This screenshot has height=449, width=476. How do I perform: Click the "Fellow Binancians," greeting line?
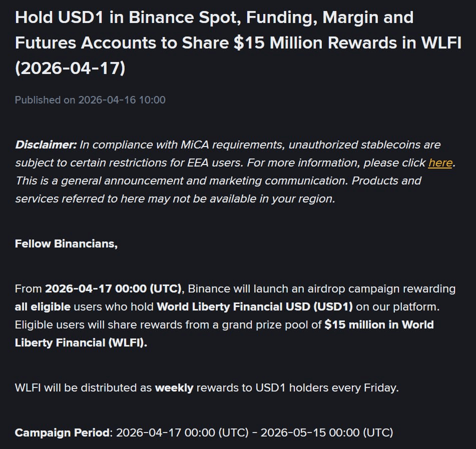click(66, 243)
